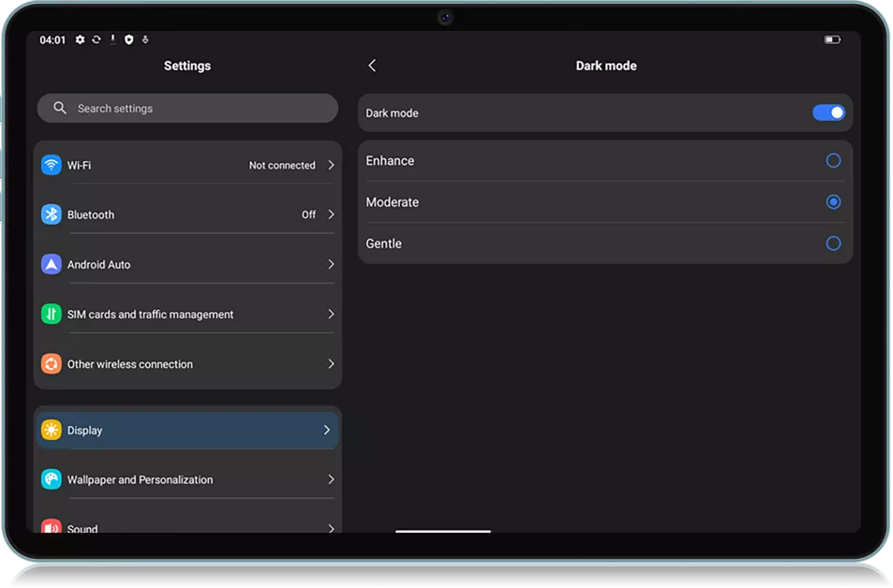Screen dimensions: 893x588
Task: Tap the yellow Display sun icon
Action: pos(52,431)
